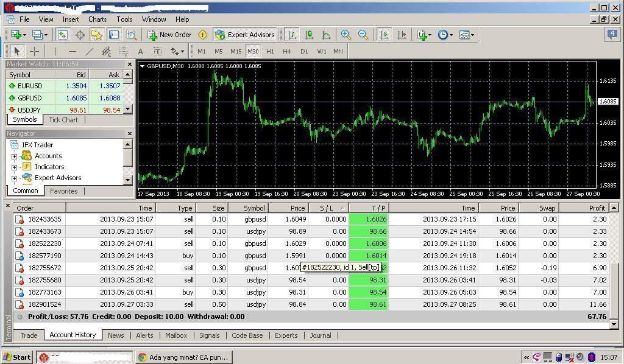
Task: Select the Equidistant Channel tool
Action: tap(106, 51)
